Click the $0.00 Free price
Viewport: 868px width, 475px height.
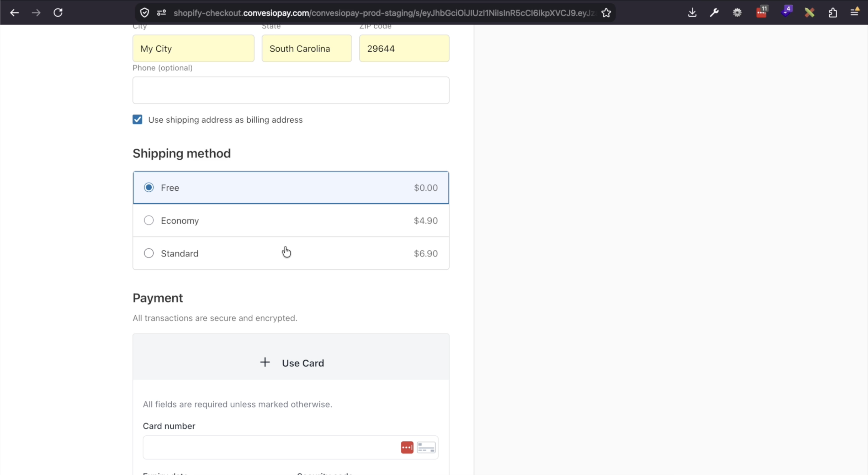tap(426, 188)
